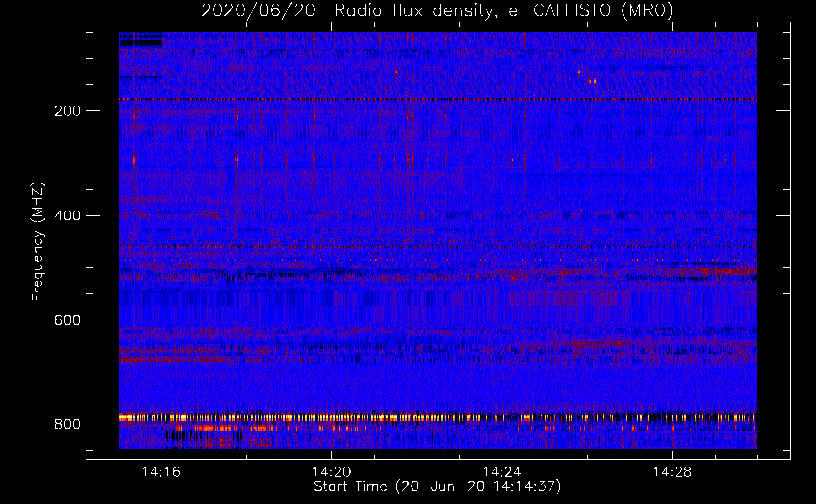Click the 14:24 time tick label
The width and height of the screenshot is (816, 504).
point(502,472)
